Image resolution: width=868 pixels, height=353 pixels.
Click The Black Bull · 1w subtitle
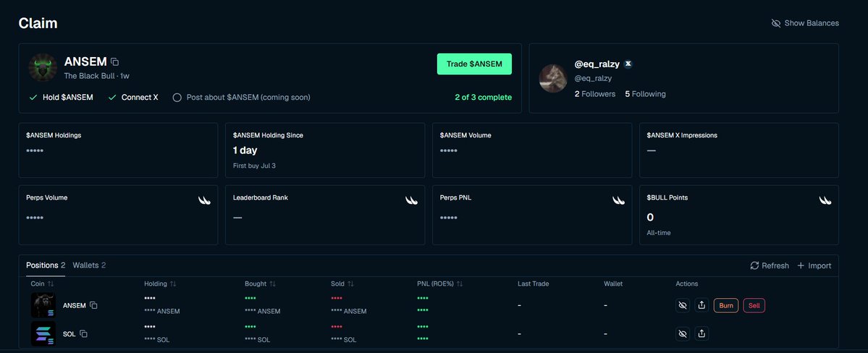pyautogui.click(x=97, y=76)
